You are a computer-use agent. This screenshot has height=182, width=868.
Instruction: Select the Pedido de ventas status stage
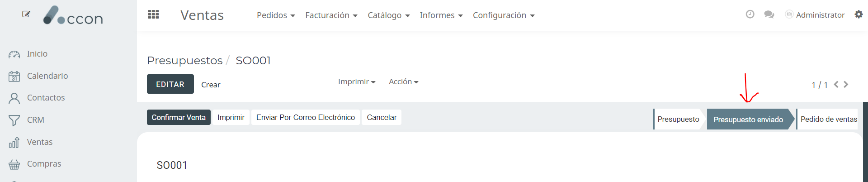(x=827, y=119)
